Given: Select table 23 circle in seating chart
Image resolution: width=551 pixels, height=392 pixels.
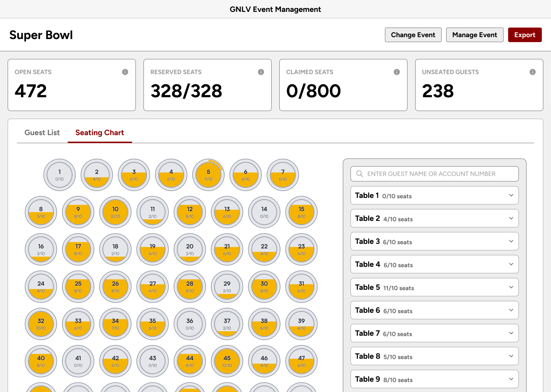Looking at the screenshot, I should point(302,249).
